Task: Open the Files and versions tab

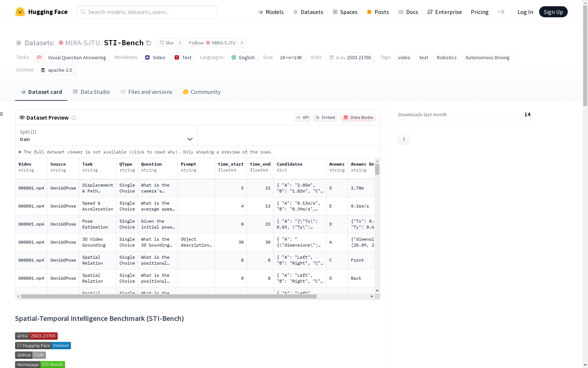Action: coord(146,92)
